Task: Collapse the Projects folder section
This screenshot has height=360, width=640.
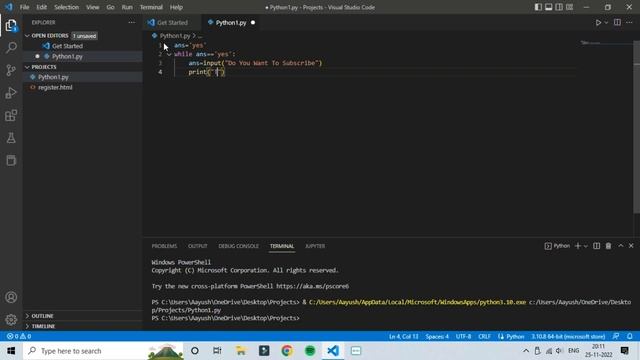Action: (82, 67)
